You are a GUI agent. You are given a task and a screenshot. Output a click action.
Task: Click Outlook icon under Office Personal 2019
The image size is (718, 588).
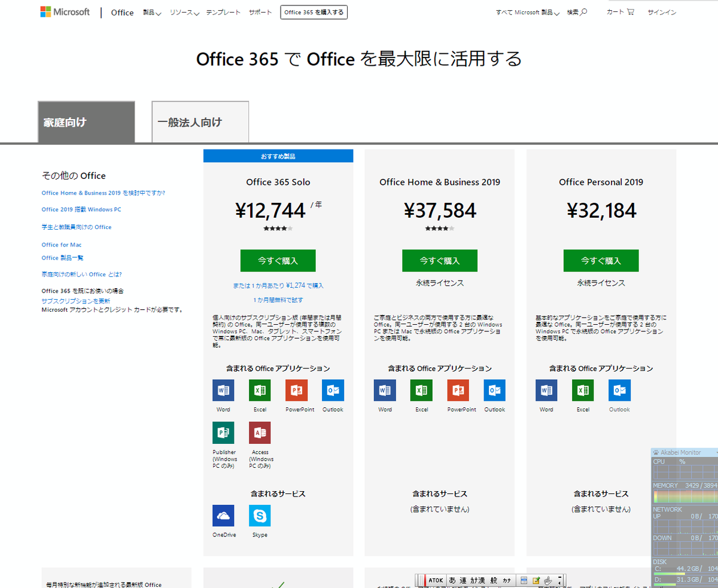click(619, 390)
